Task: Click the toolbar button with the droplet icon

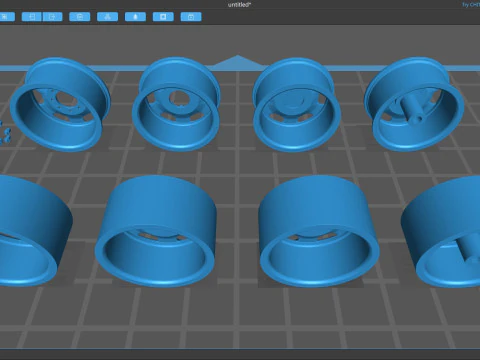Action: tap(135, 17)
